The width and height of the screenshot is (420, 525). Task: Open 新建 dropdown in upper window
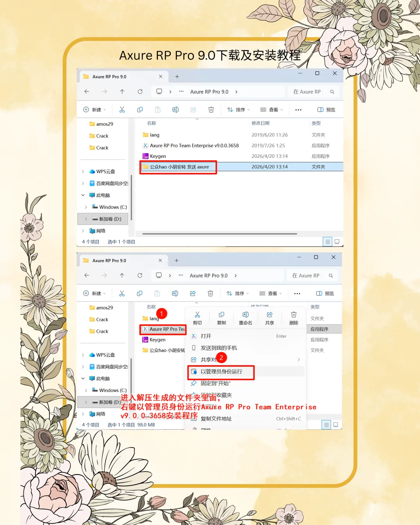(x=94, y=110)
